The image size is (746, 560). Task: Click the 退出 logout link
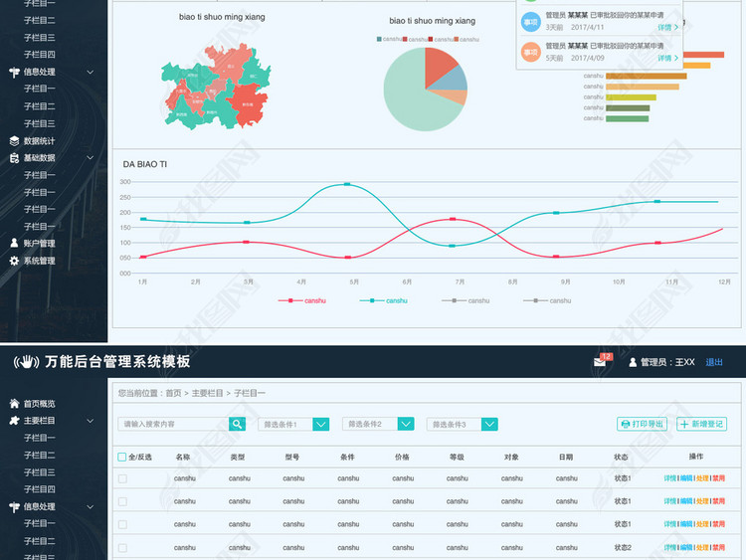713,362
